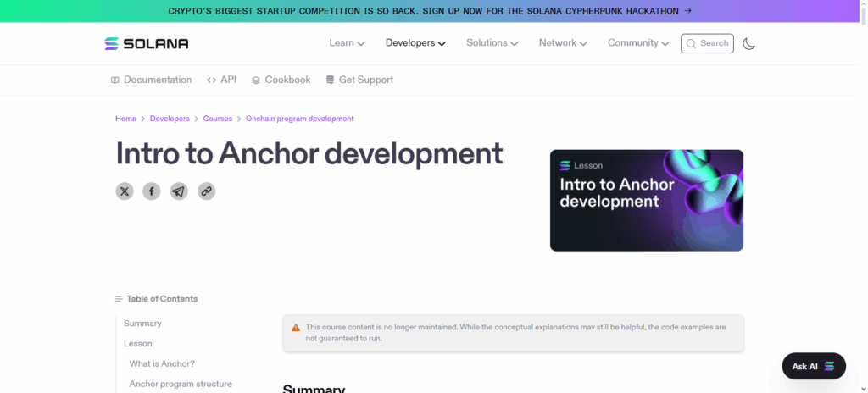Share lesson on Facebook

click(151, 191)
